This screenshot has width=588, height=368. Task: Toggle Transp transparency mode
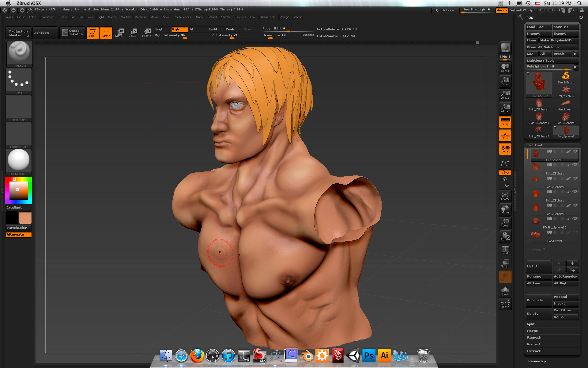(x=505, y=263)
